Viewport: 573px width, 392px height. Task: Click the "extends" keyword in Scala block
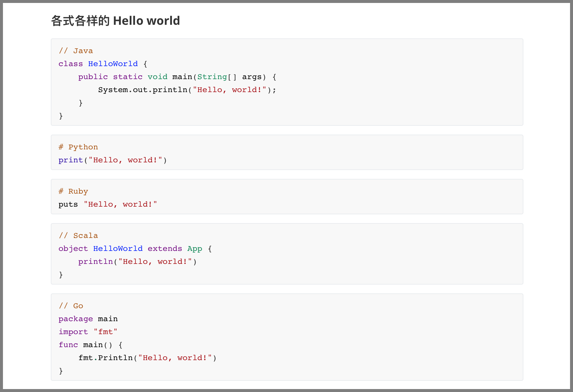coord(165,249)
